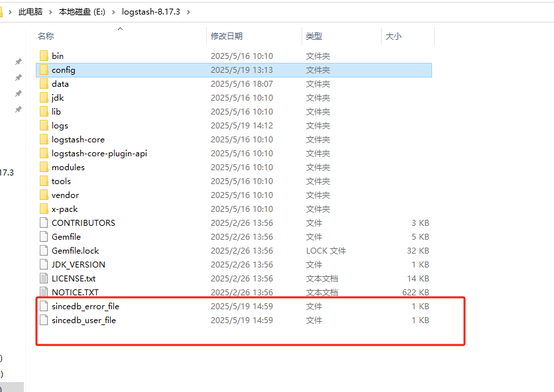Select the file name NOTICE.TXT
The image size is (554, 392).
(75, 292)
